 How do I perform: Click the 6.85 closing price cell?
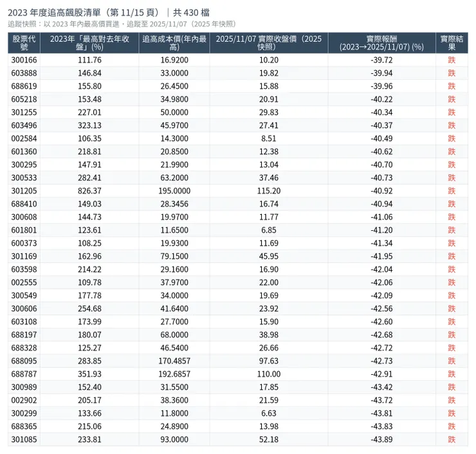pos(269,230)
